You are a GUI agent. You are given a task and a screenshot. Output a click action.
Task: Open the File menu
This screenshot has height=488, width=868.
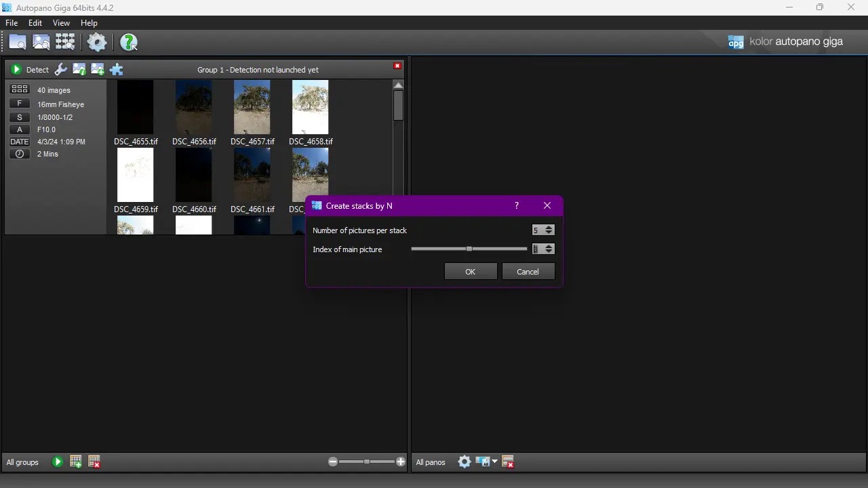(x=12, y=23)
